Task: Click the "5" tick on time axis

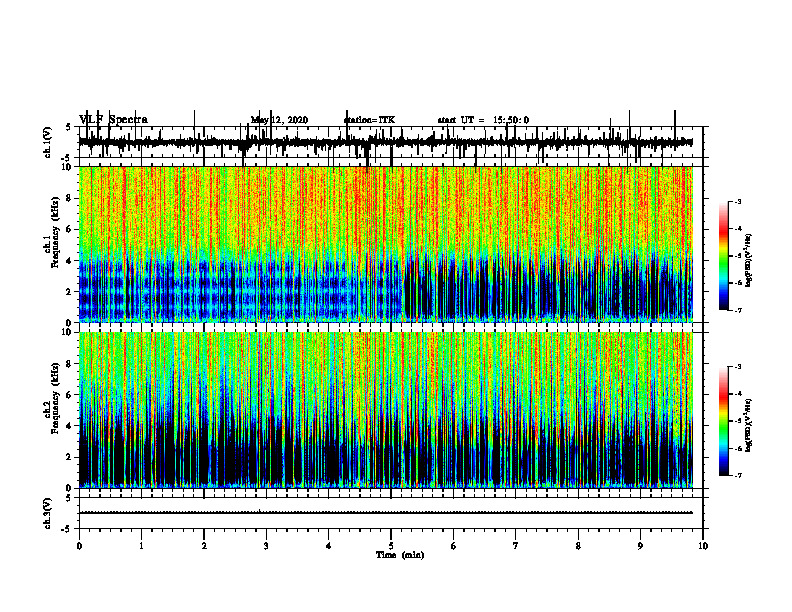Action: click(391, 546)
